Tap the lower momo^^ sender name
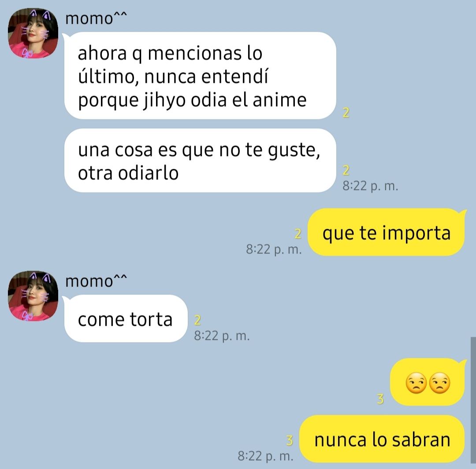476x469 pixels. click(96, 281)
